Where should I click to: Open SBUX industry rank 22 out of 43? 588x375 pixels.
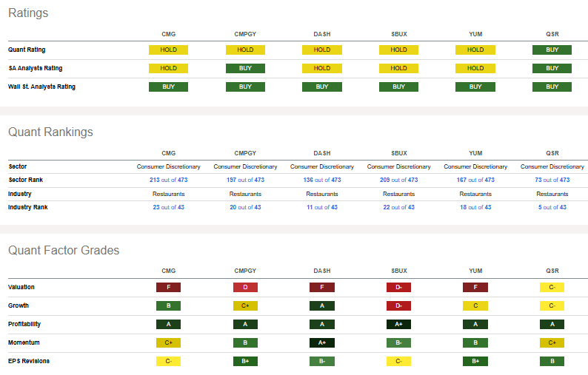pyautogui.click(x=398, y=207)
